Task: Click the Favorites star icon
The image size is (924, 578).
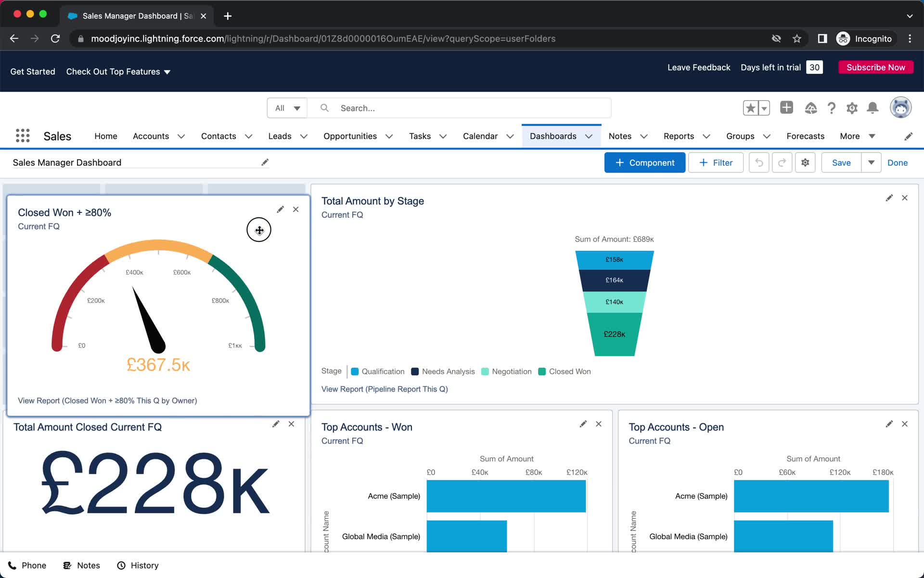Action: (750, 108)
